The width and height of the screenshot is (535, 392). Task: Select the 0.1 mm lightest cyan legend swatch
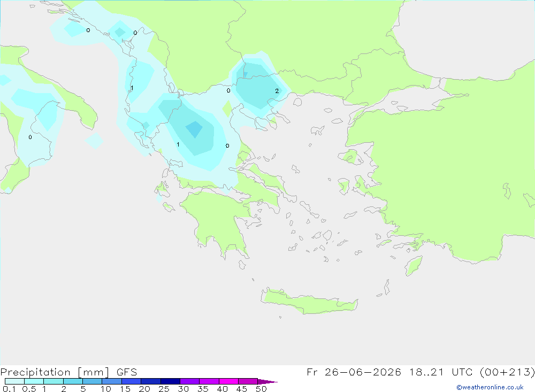pyautogui.click(x=14, y=381)
